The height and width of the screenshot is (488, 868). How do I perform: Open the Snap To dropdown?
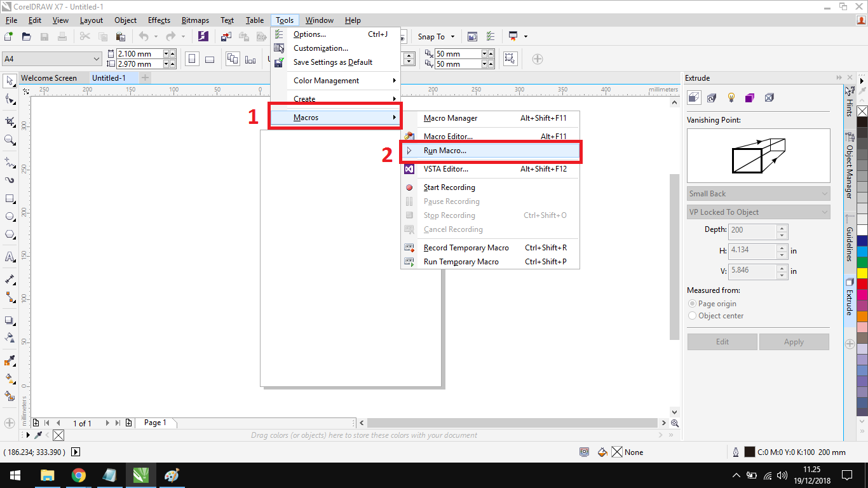(436, 36)
